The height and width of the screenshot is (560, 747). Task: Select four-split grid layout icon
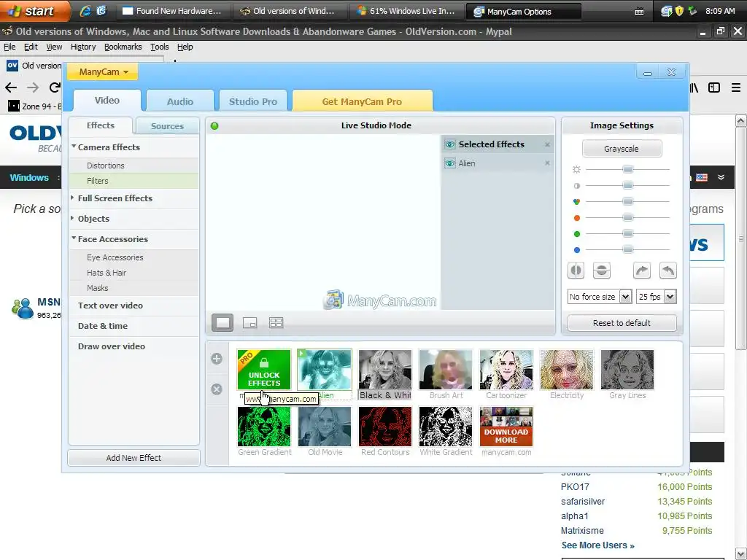pos(276,323)
